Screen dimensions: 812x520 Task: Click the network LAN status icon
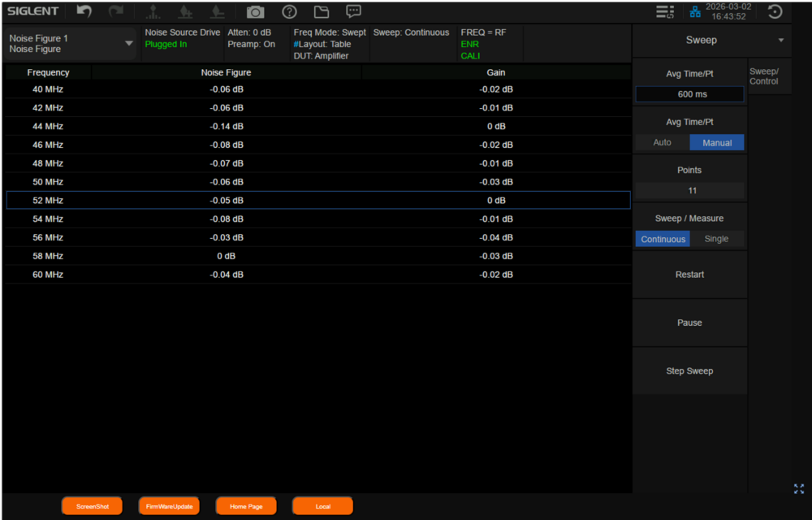(695, 11)
